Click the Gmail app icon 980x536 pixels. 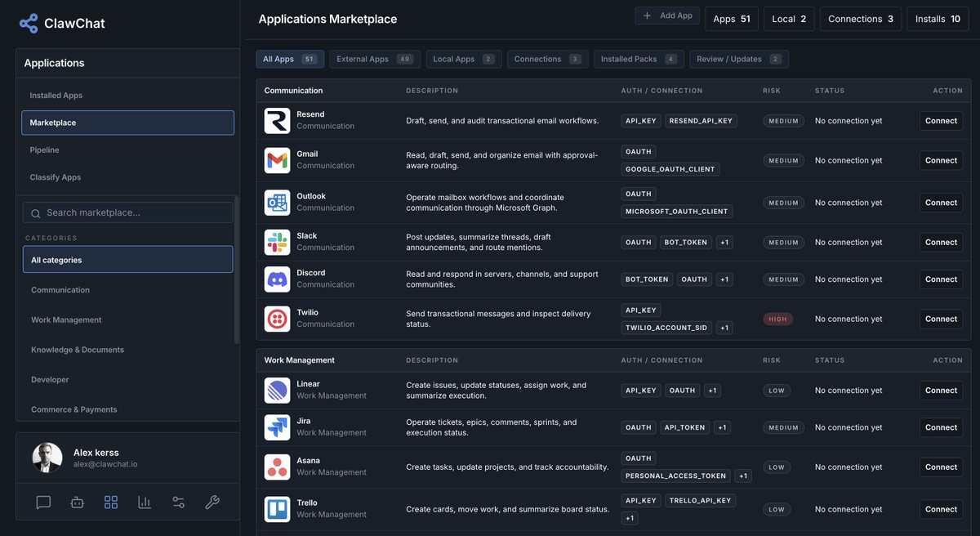pyautogui.click(x=278, y=160)
